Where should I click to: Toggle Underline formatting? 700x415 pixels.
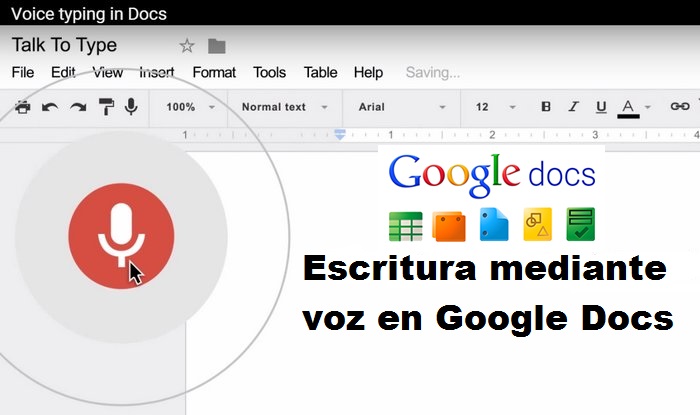pos(601,107)
